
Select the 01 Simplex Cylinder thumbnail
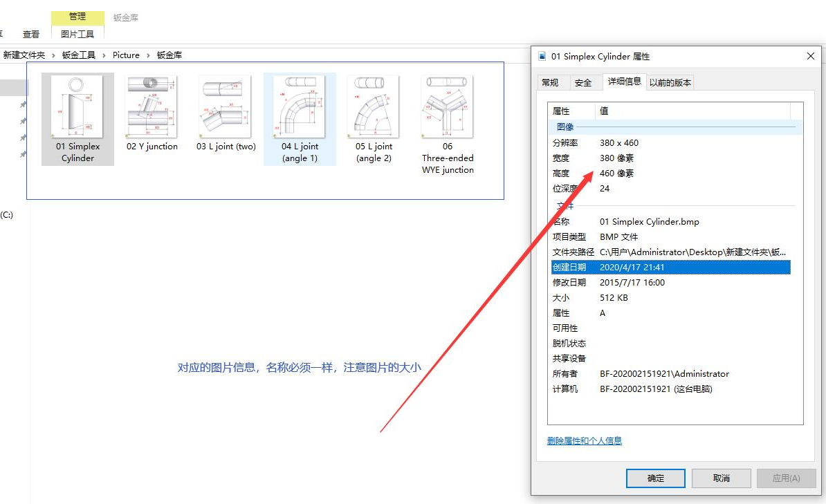(77, 107)
